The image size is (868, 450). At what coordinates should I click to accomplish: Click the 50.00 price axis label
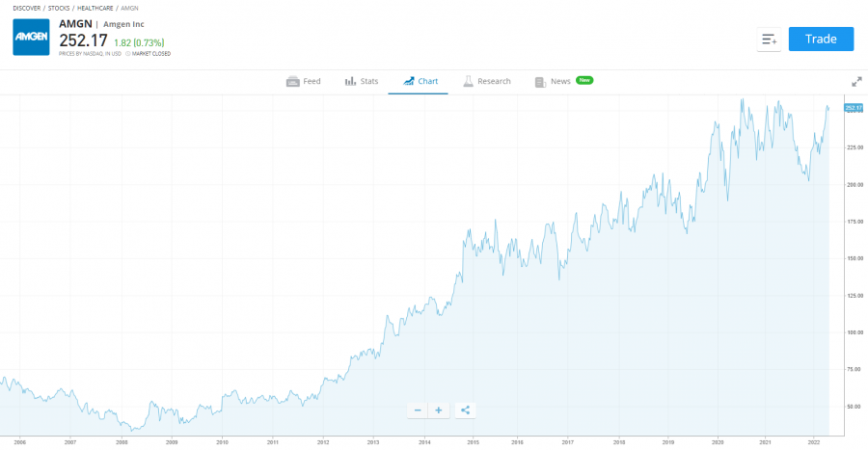pos(855,407)
